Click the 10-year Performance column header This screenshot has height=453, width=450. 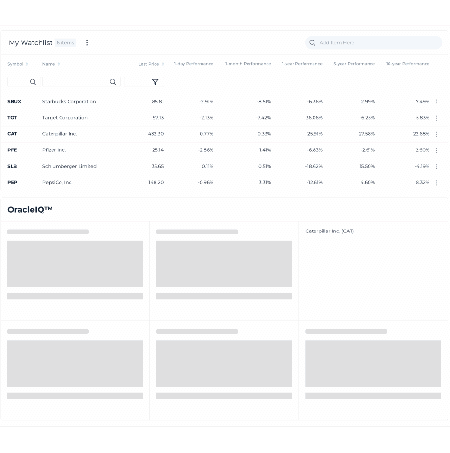pos(407,64)
